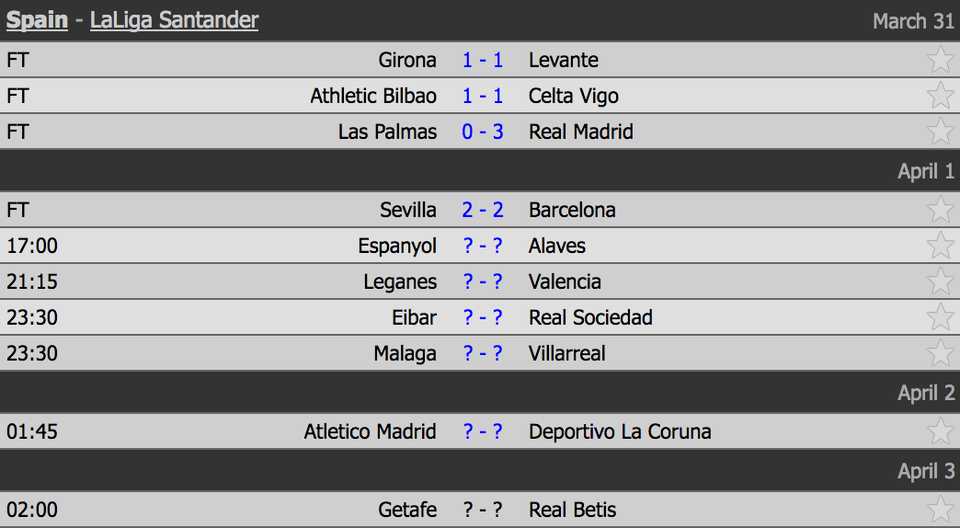Open the Sevilla 2 - 2 score details
The width and height of the screenshot is (960, 528).
point(482,210)
